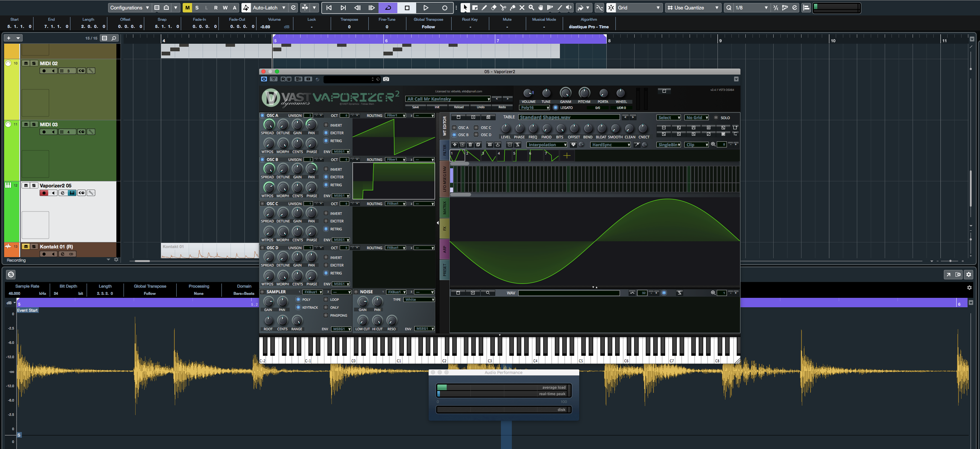Choose the Mute X tool
Screen dimensions: 980x449
[x=522, y=8]
